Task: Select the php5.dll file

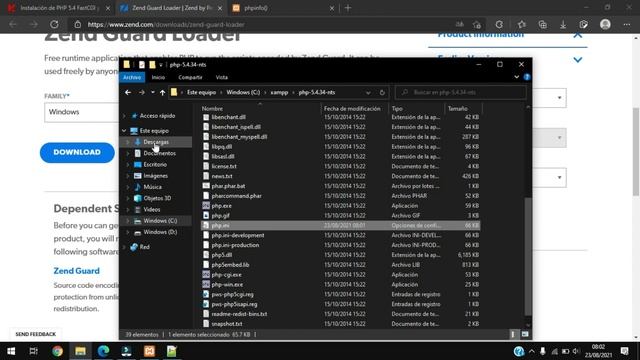Action: coord(222,255)
